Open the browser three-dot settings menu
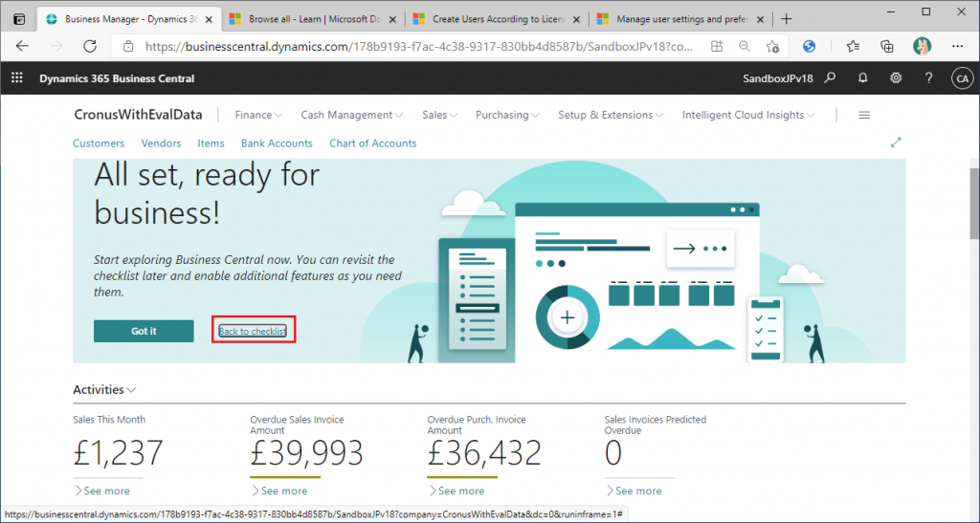This screenshot has height=523, width=980. point(957,46)
